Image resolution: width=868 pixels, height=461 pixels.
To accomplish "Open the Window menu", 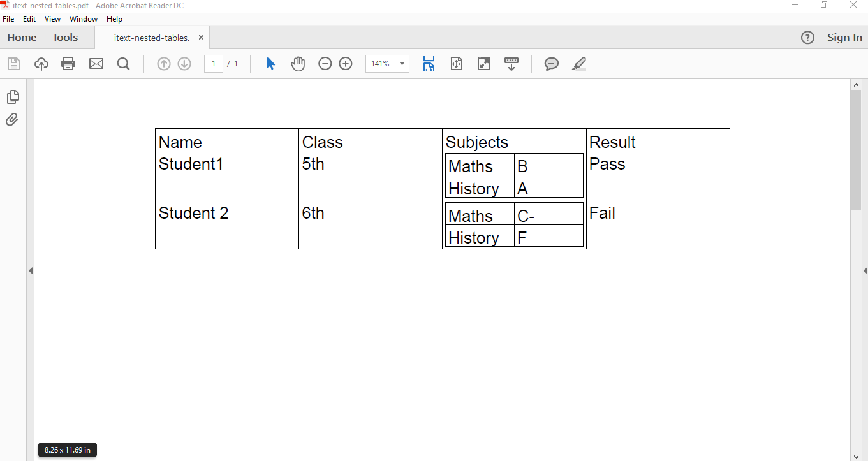I will coord(84,19).
